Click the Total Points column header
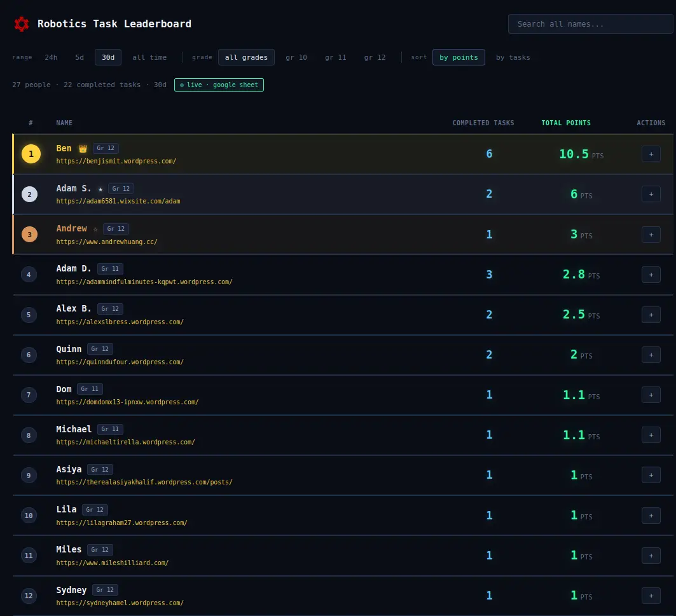 565,123
